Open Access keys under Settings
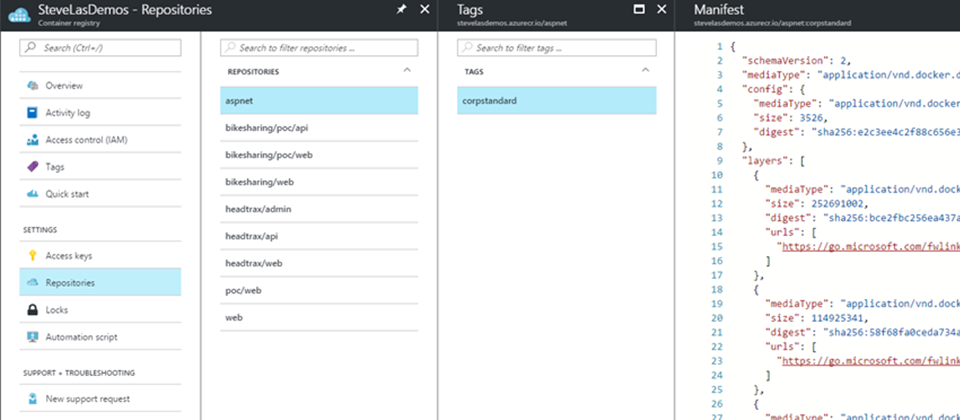 coord(100,256)
